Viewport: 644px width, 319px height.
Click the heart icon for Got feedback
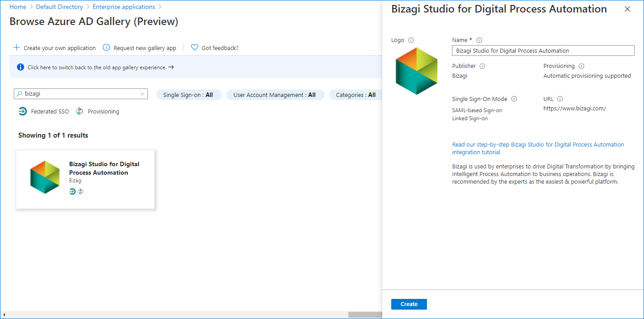pyautogui.click(x=195, y=48)
